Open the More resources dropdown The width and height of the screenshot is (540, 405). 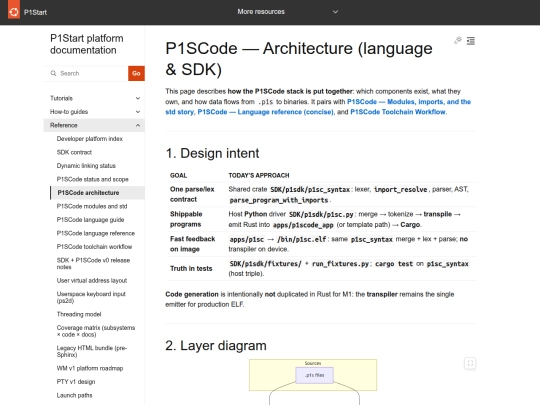(287, 12)
